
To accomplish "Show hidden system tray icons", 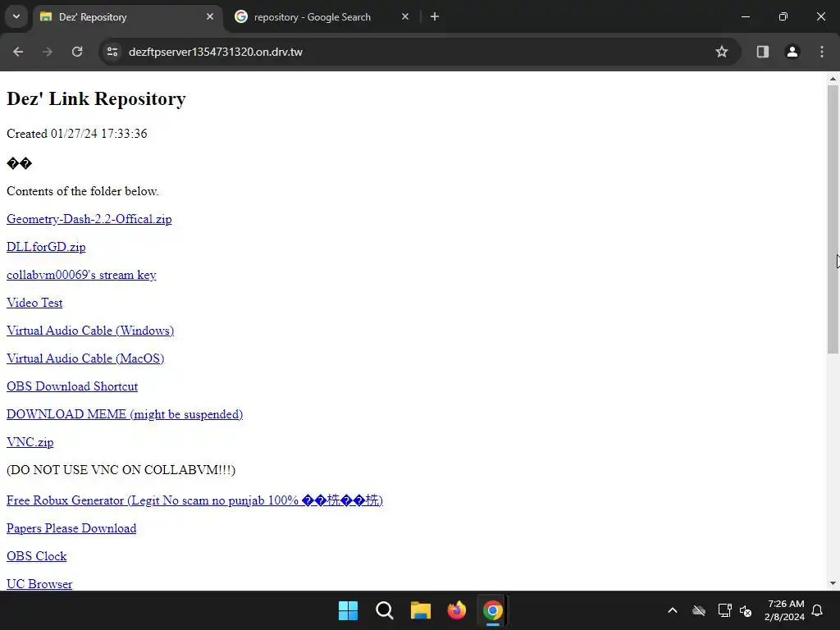I will 673,610.
